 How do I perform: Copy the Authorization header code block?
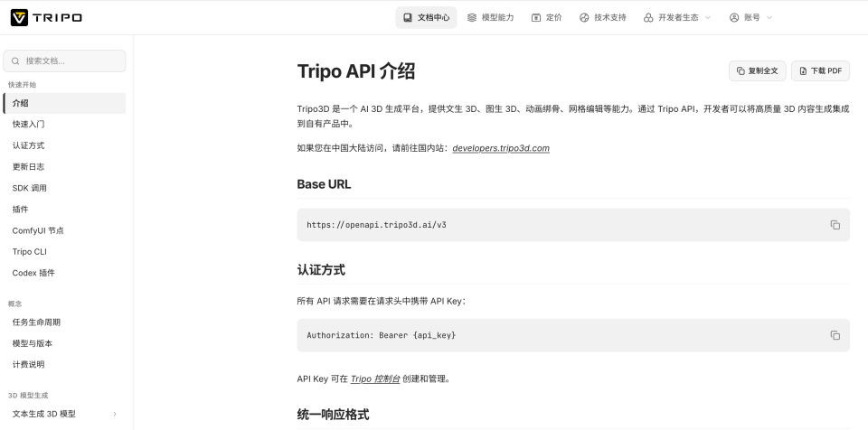(x=835, y=335)
